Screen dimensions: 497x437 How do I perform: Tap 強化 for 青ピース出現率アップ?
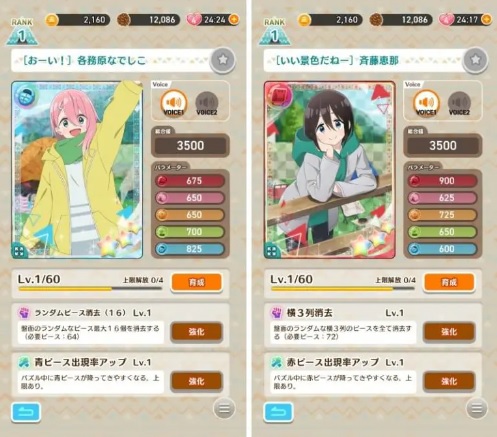click(x=196, y=381)
